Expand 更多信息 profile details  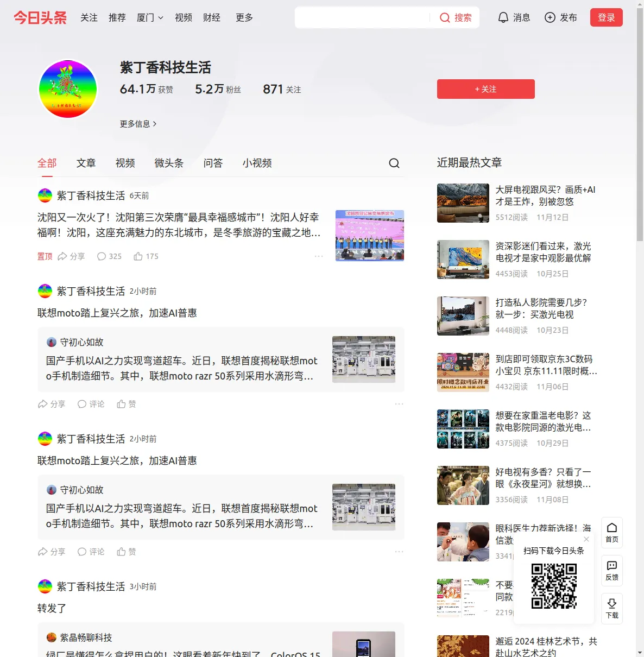point(138,124)
